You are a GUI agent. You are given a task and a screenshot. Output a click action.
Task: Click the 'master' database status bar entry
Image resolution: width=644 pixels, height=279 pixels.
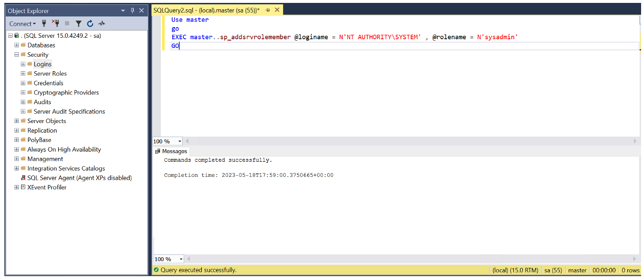click(x=578, y=270)
